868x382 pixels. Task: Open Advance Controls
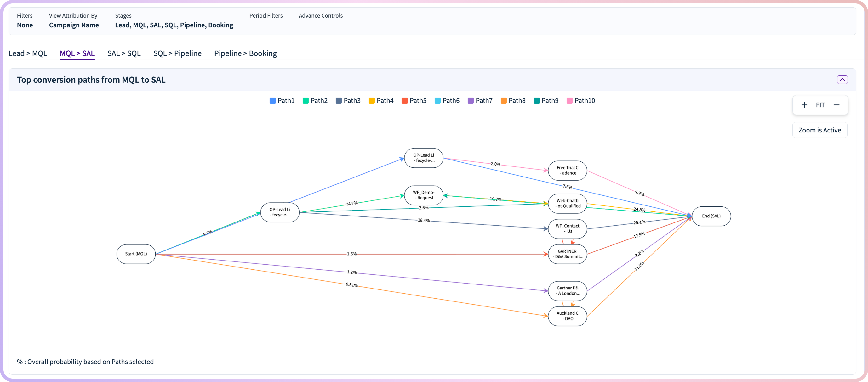point(320,16)
